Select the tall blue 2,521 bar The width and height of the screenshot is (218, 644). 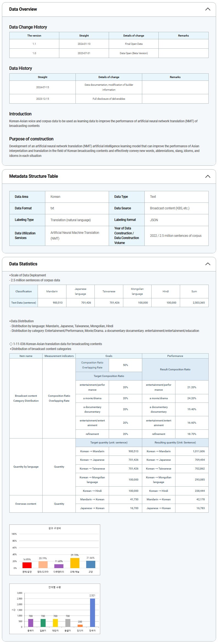(x=93, y=612)
